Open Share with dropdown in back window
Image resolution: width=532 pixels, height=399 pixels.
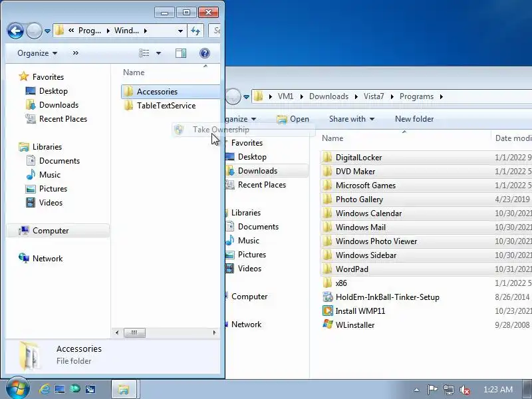point(352,119)
